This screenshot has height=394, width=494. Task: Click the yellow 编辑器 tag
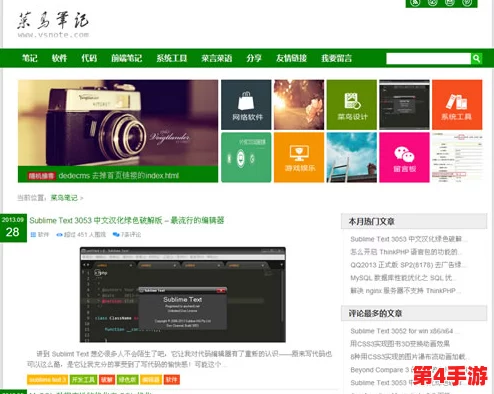pyautogui.click(x=151, y=380)
